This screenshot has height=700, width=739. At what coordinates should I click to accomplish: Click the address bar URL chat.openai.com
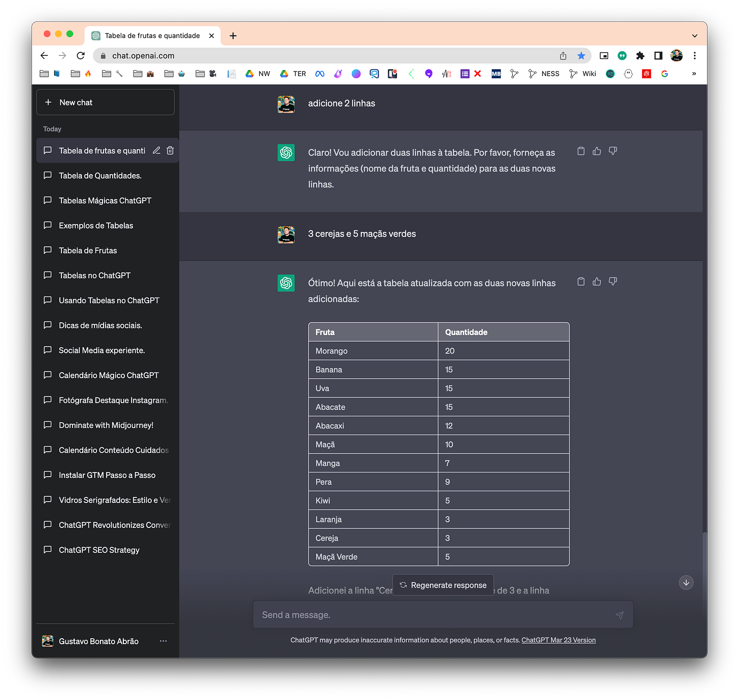(x=143, y=56)
